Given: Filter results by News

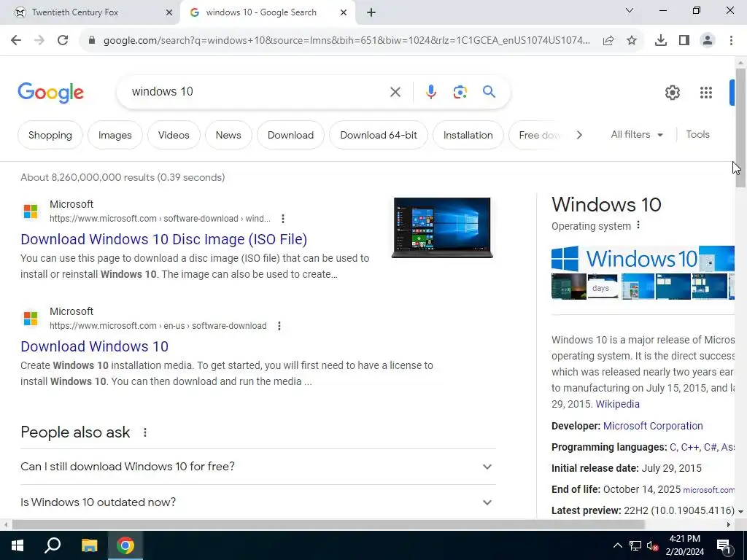Looking at the screenshot, I should click(x=228, y=135).
